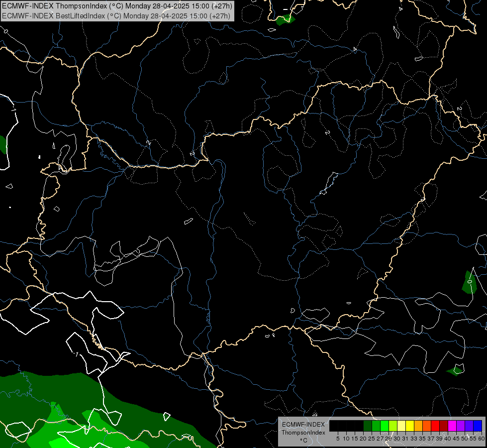Select the magenta 40-45 legend swatch
The width and height of the screenshot is (487, 448).
tap(452, 426)
